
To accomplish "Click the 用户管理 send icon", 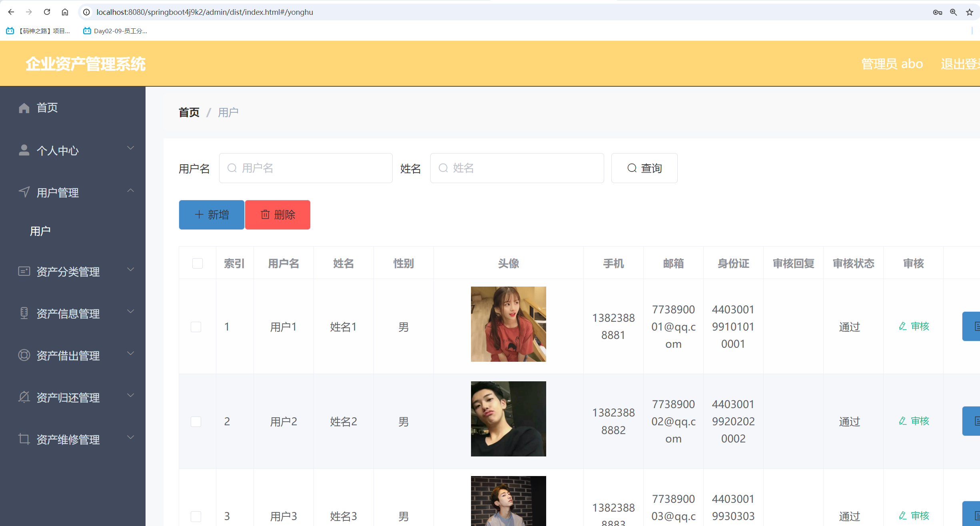I will 24,192.
